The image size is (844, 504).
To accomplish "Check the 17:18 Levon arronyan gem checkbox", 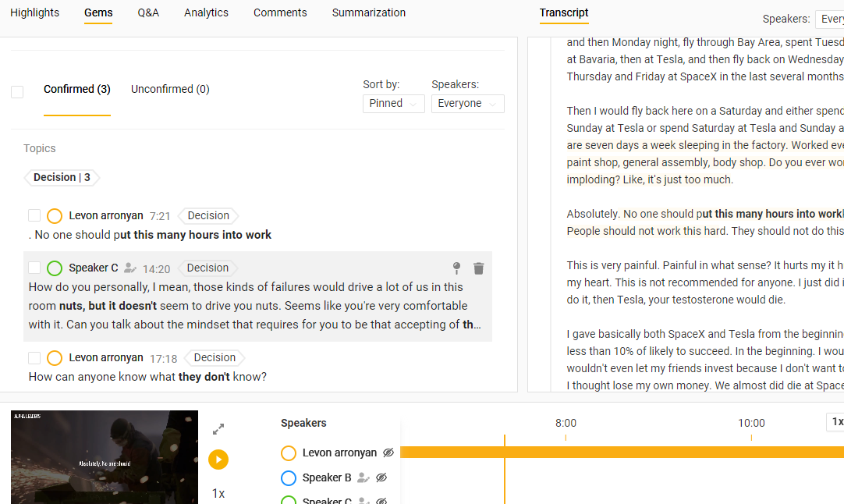I will click(x=34, y=357).
